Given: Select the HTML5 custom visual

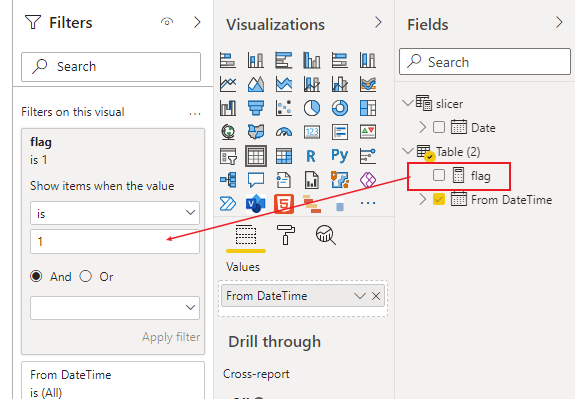Looking at the screenshot, I should pos(283,204).
